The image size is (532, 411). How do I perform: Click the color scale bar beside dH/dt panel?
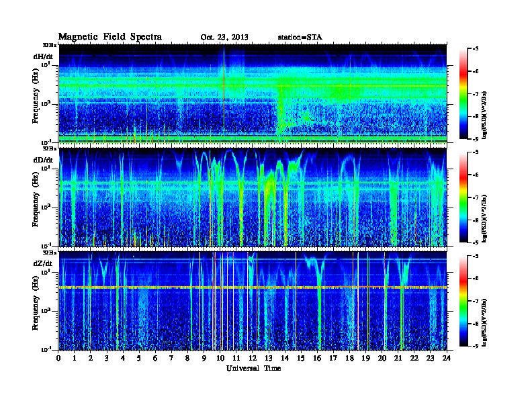click(x=463, y=94)
